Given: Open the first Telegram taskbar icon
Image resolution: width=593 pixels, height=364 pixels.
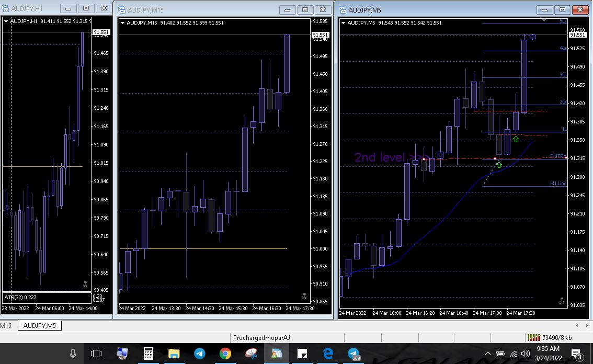Looking at the screenshot, I should point(200,354).
